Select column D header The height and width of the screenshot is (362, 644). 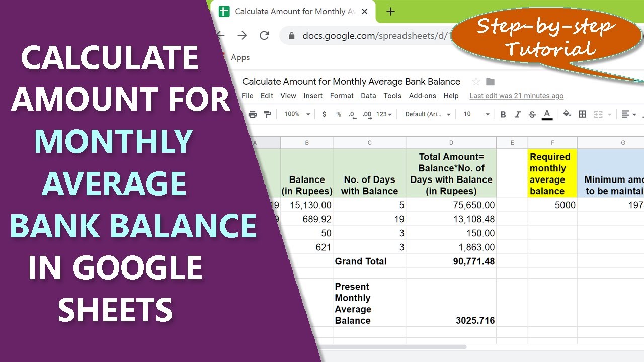point(451,143)
